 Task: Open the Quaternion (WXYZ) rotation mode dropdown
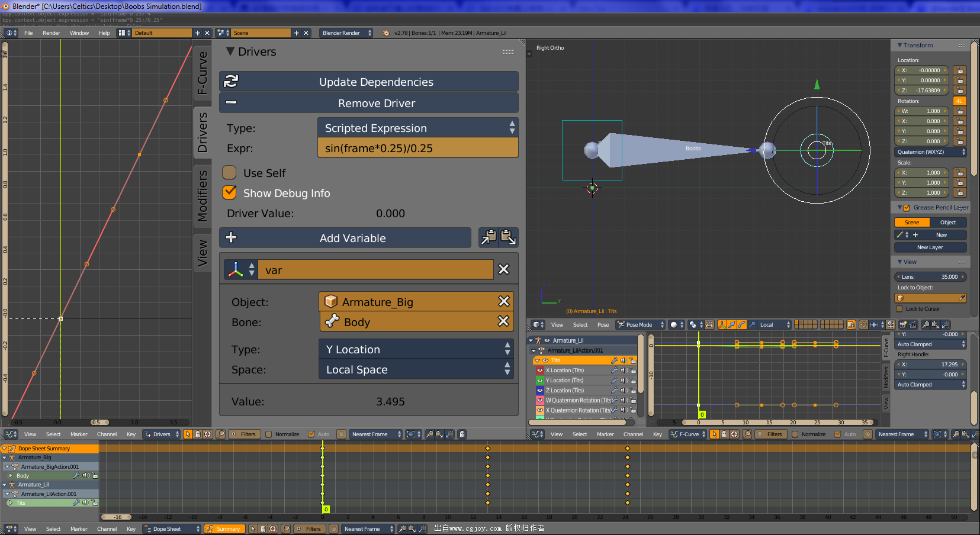(x=930, y=152)
